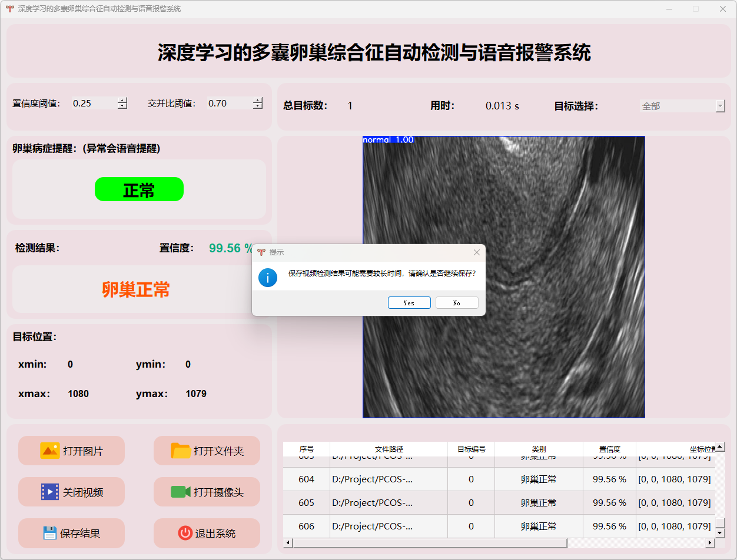
Task: Click the red power icon on 退出系统
Action: tap(185, 533)
